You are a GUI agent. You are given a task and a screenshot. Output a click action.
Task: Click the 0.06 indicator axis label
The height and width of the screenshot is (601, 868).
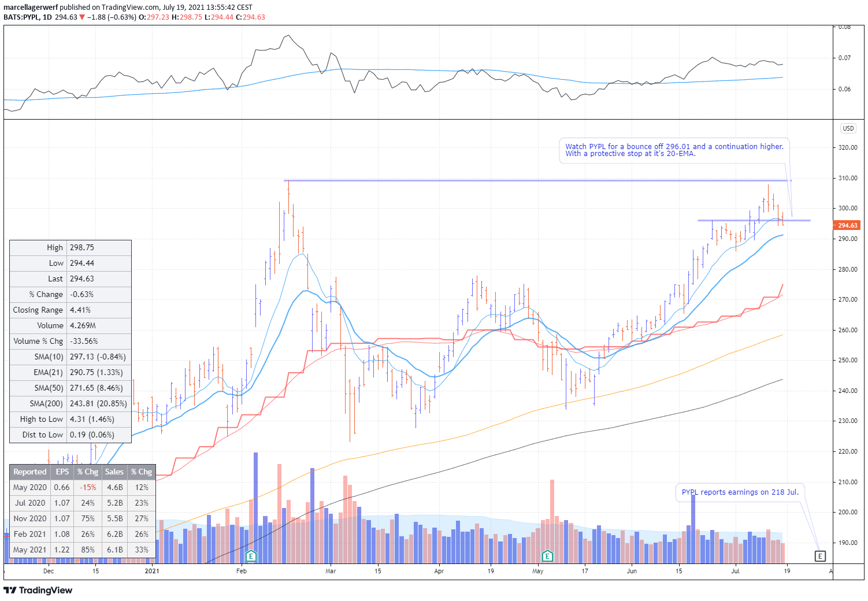coord(844,89)
